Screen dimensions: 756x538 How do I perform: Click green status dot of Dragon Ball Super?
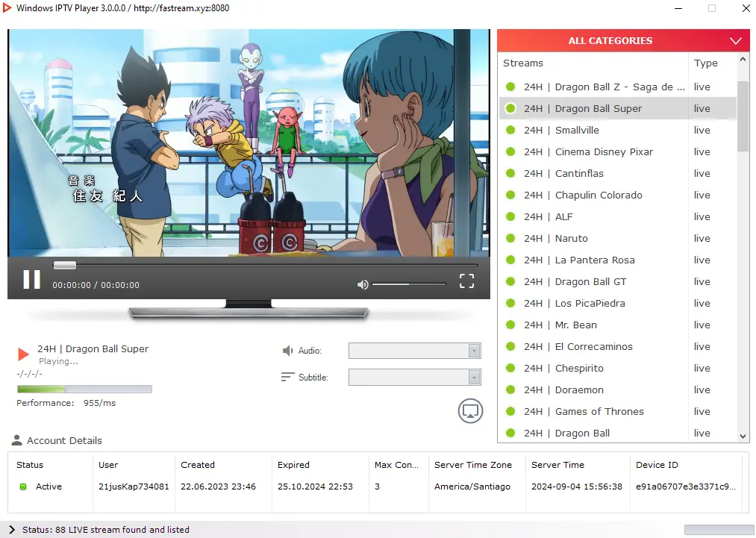(x=510, y=108)
